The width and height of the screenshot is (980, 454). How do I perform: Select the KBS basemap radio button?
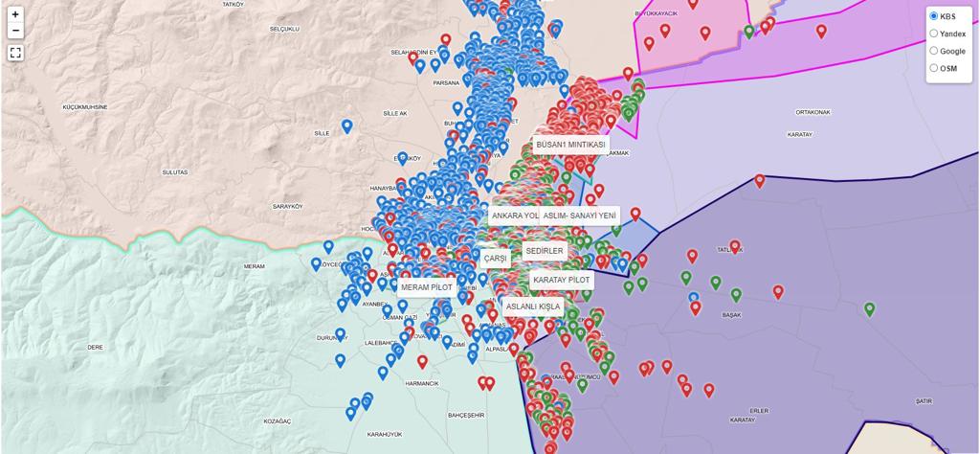[x=934, y=16]
